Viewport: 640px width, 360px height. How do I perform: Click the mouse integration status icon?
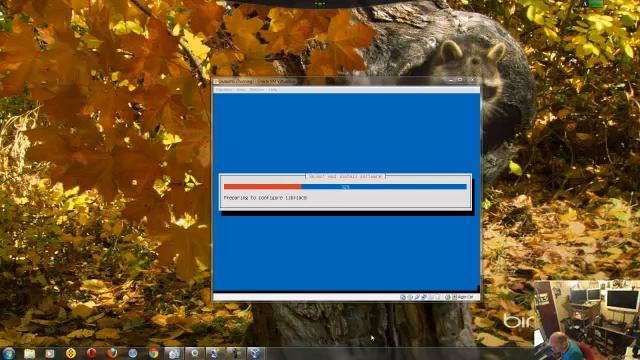point(447,297)
